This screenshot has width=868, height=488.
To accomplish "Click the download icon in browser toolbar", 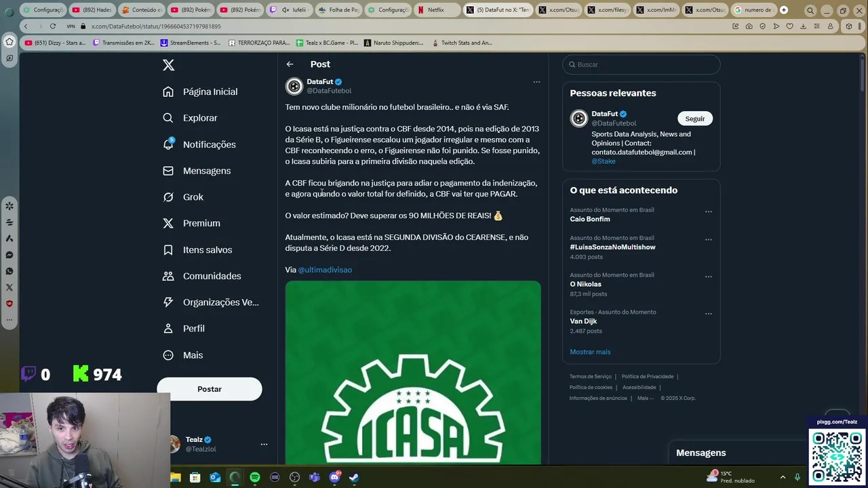I will tap(803, 26).
